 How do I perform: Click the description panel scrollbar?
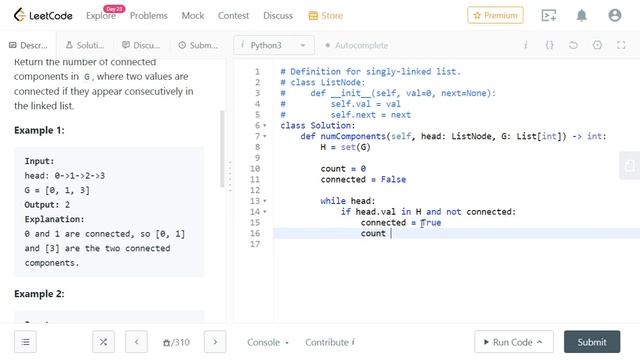point(222,149)
